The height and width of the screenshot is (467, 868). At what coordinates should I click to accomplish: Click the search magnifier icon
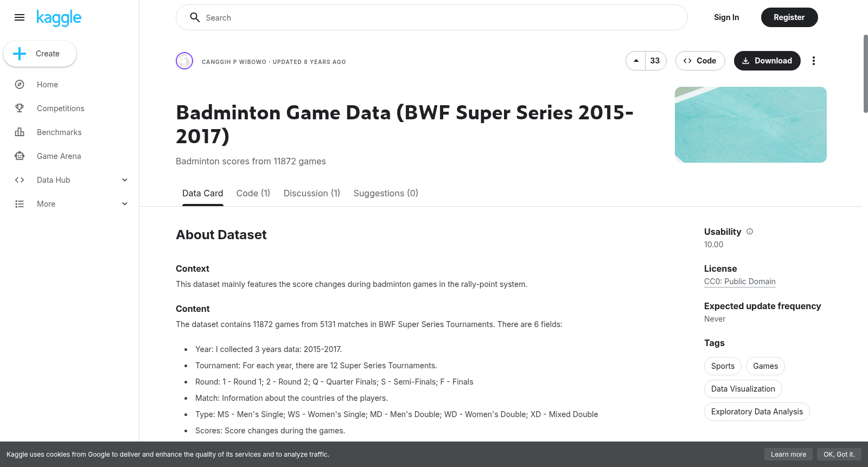[x=195, y=17]
